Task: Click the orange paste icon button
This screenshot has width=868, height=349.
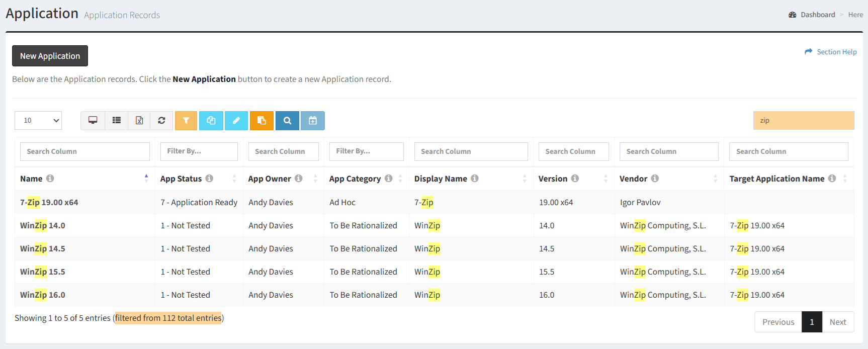Action: [262, 121]
